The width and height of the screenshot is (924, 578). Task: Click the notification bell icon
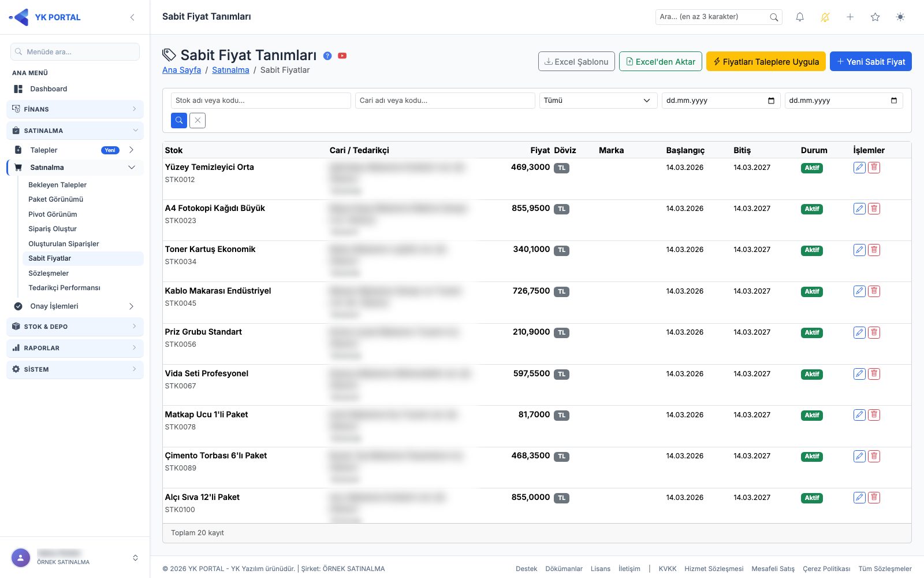[800, 17]
